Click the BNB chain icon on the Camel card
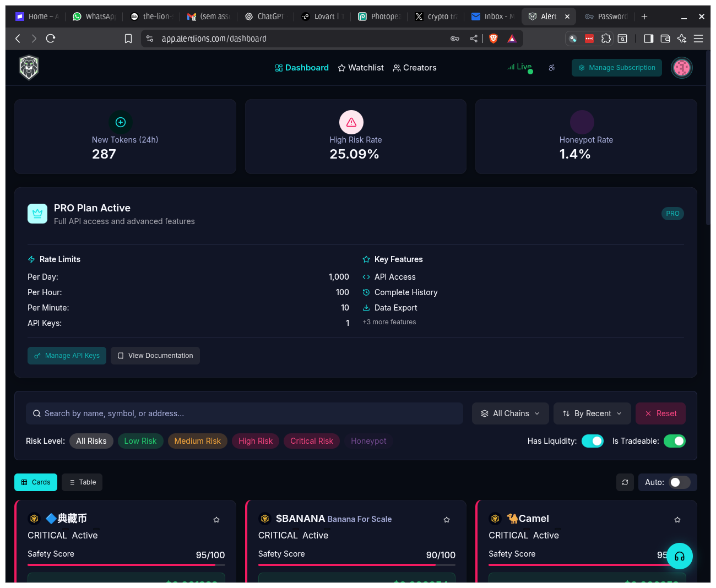 coord(495,518)
